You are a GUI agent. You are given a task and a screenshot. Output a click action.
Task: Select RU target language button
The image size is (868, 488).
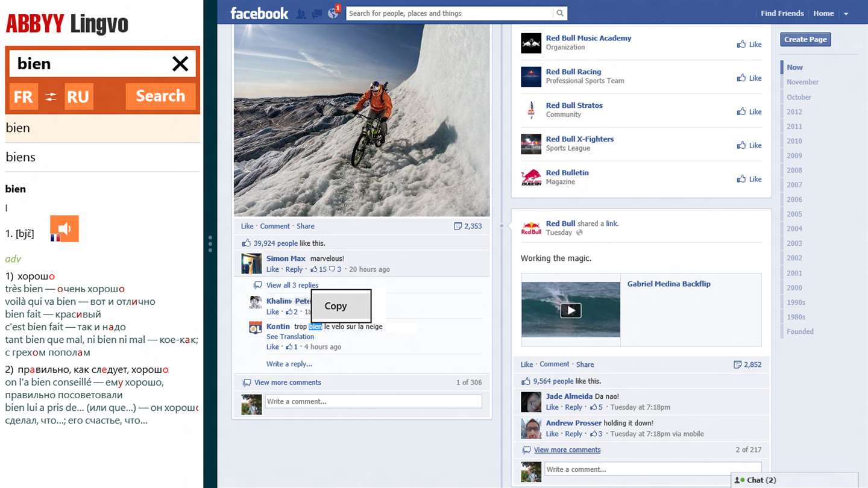[x=78, y=96]
